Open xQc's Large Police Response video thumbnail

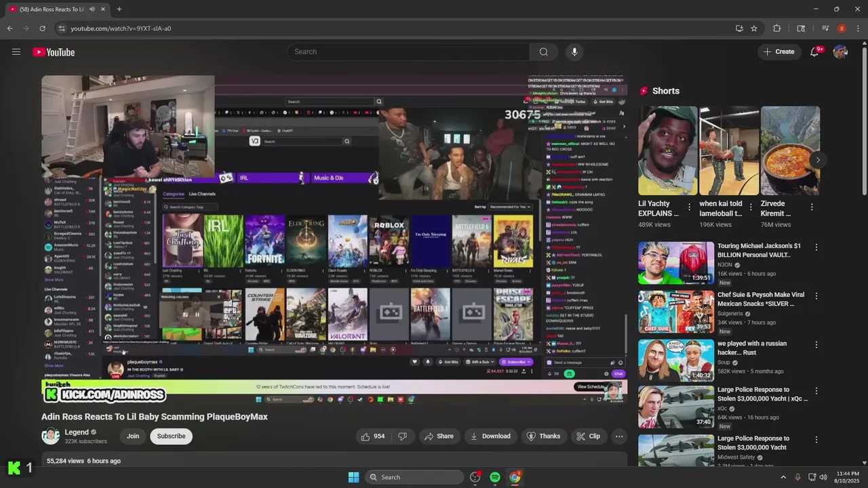point(676,407)
